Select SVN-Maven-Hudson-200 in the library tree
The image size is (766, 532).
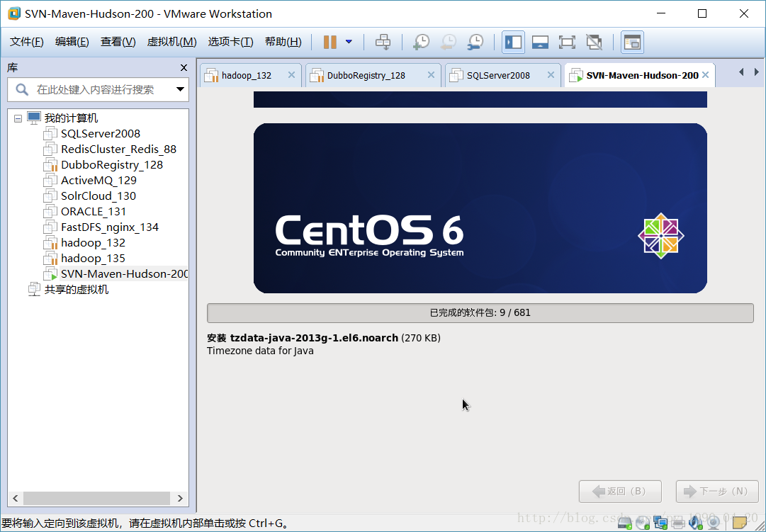coord(124,275)
